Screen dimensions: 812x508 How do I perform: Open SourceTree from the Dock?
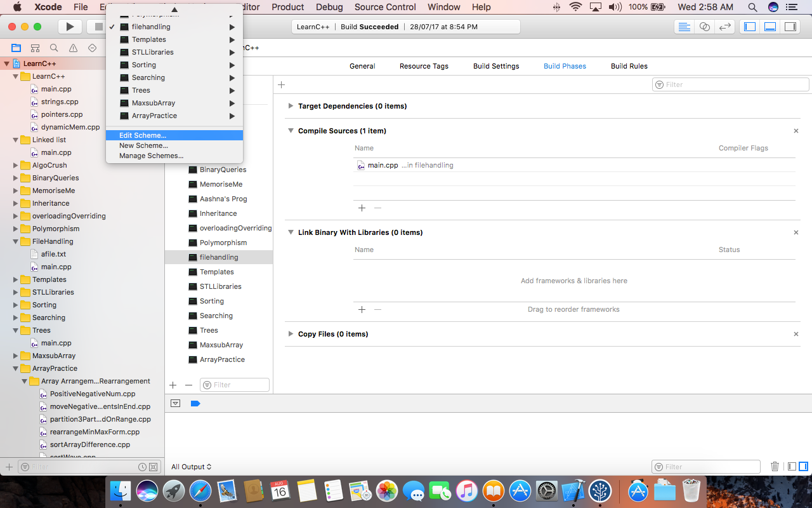[x=601, y=491]
